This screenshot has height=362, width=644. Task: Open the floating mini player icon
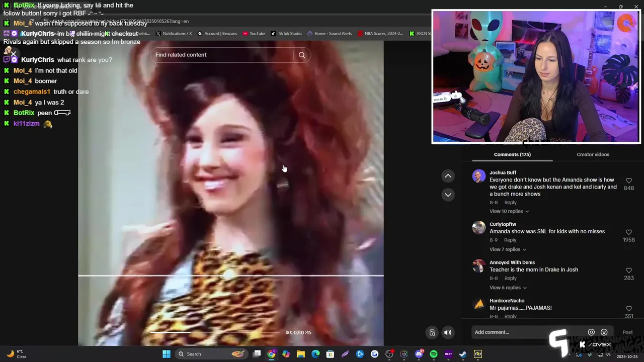pyautogui.click(x=432, y=332)
